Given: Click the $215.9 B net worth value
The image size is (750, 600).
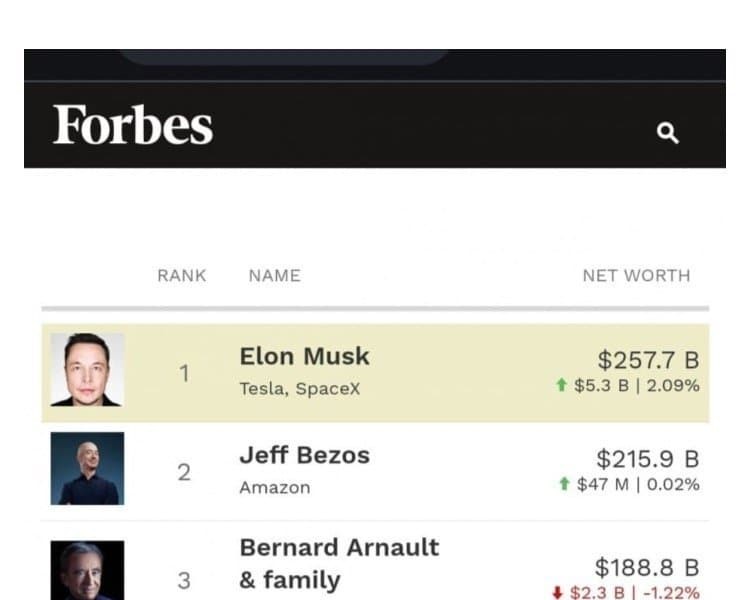Looking at the screenshot, I should pyautogui.click(x=648, y=459).
